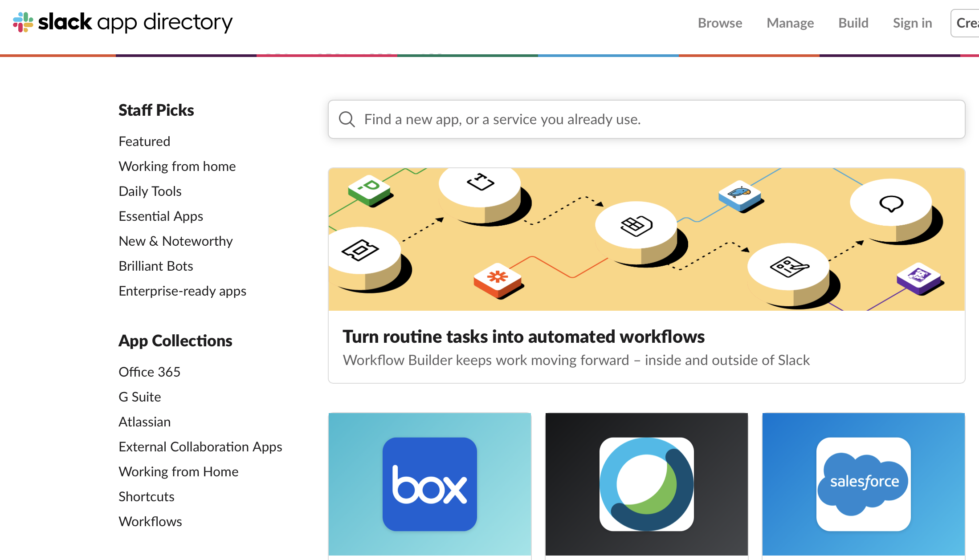Image resolution: width=979 pixels, height=560 pixels.
Task: Select the Build menu item
Action: click(x=853, y=23)
